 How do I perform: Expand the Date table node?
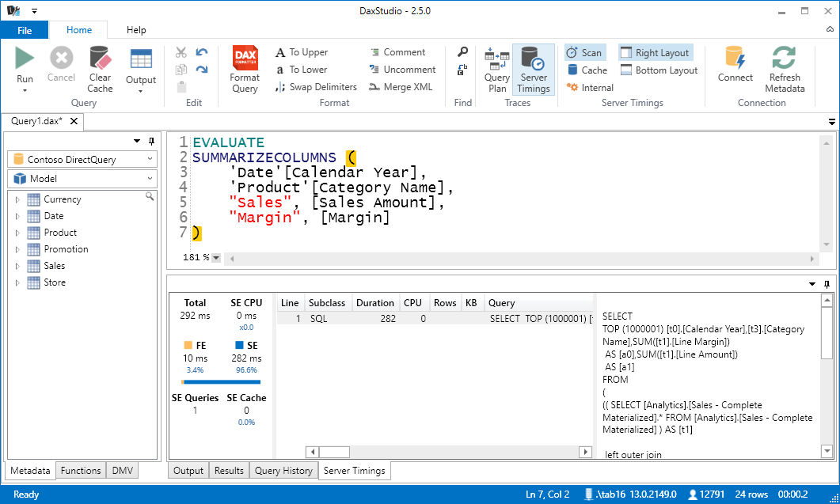[x=17, y=216]
